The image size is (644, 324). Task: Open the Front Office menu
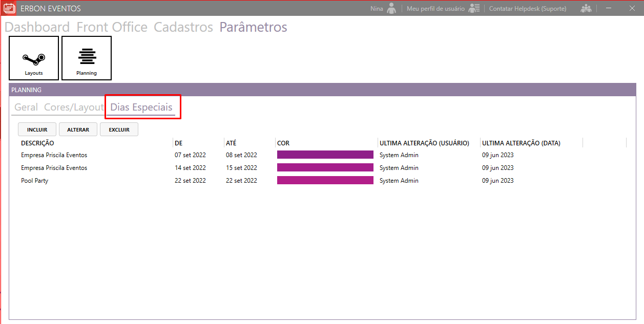(x=112, y=27)
